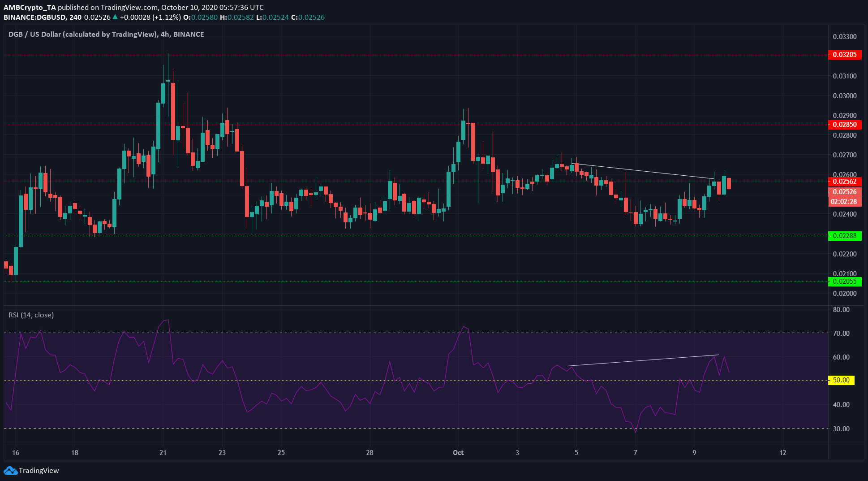Click the 0.02288 green support label

coord(845,236)
